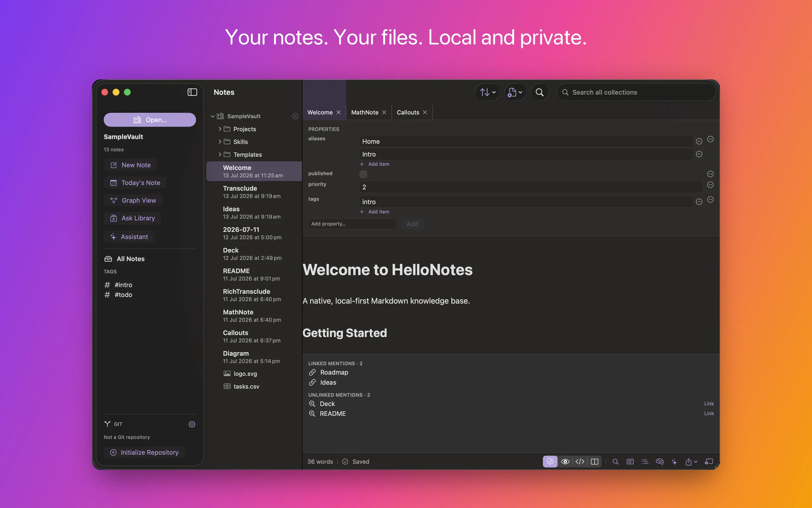Viewport: 812px width, 508px height.
Task: Remove SampleVault with the circled x icon
Action: click(295, 116)
